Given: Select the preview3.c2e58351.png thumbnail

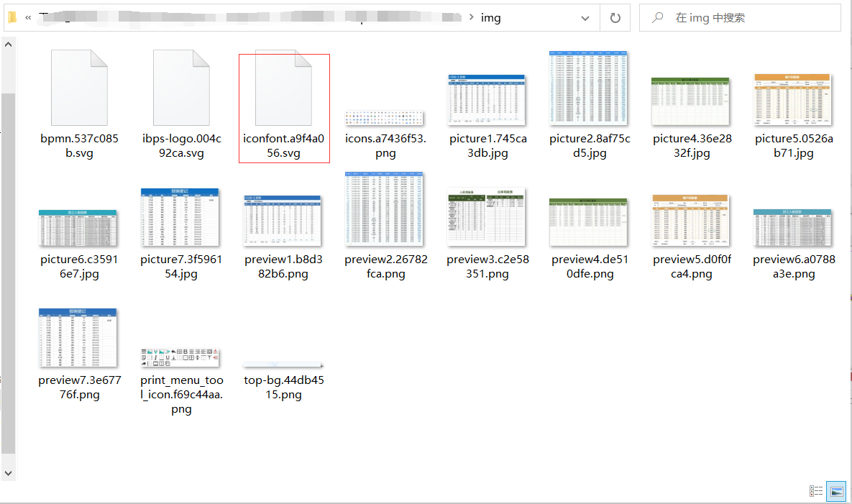Looking at the screenshot, I should [487, 217].
